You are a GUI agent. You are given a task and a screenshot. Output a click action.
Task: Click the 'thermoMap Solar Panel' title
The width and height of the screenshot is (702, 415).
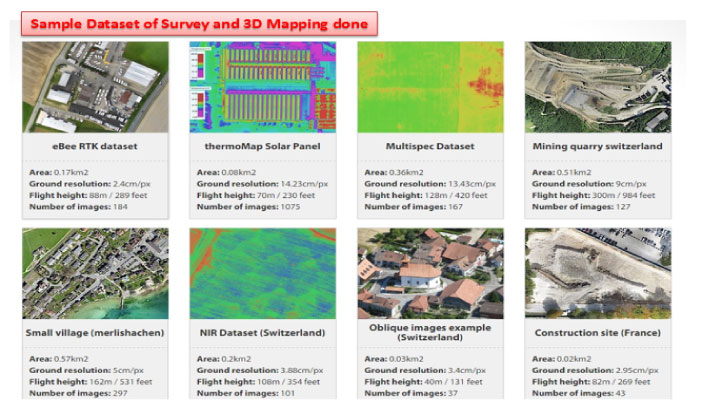pyautogui.click(x=262, y=146)
